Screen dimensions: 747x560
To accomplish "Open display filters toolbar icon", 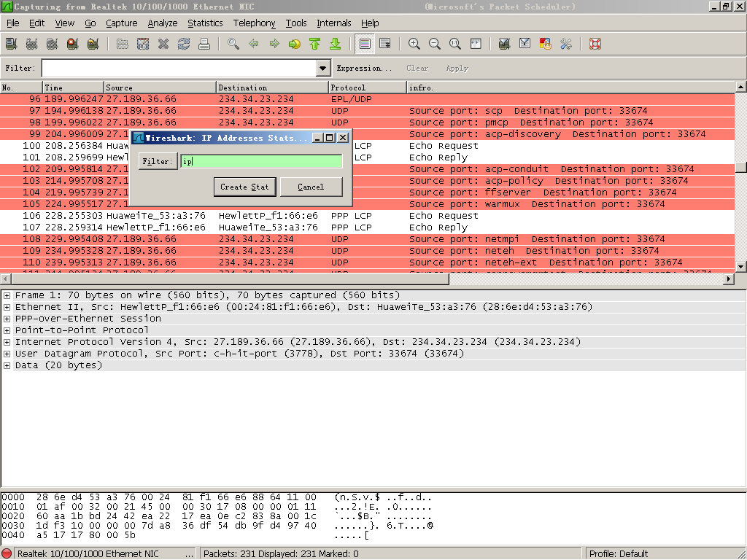I will (525, 44).
